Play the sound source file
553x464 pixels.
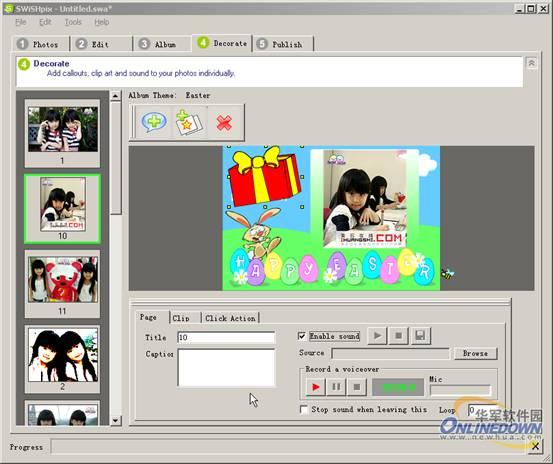coord(377,335)
